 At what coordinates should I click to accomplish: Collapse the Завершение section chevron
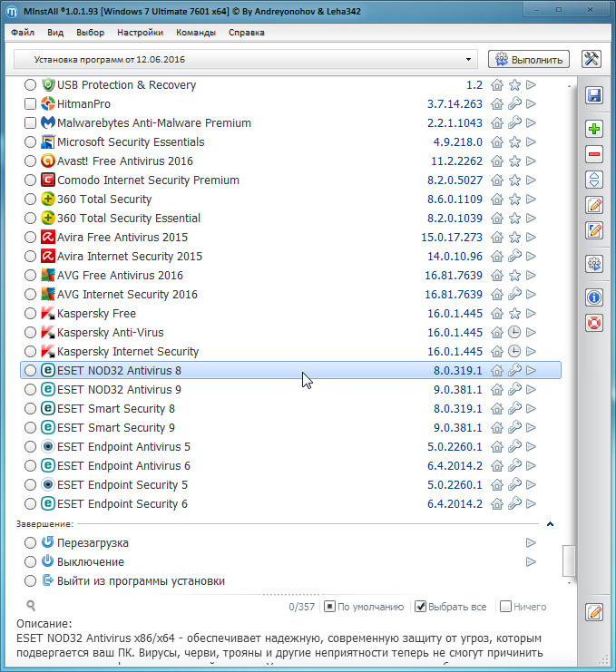[550, 523]
